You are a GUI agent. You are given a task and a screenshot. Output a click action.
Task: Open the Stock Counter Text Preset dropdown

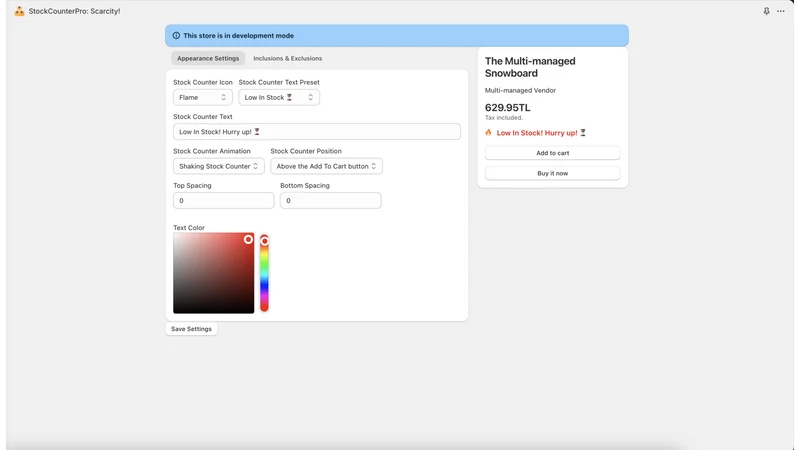point(279,97)
